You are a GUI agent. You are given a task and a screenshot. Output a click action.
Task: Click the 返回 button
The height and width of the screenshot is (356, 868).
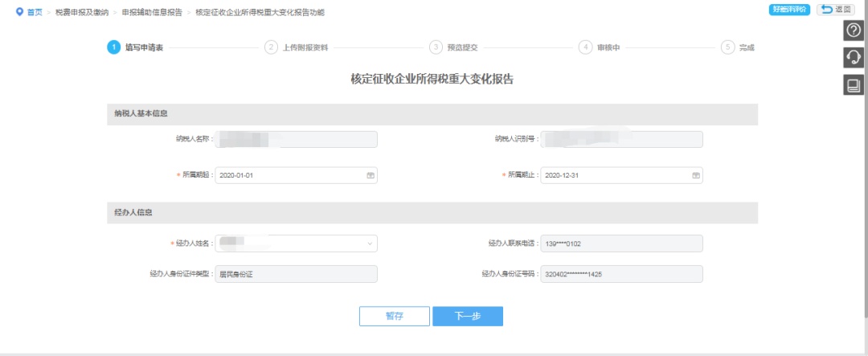(x=834, y=10)
